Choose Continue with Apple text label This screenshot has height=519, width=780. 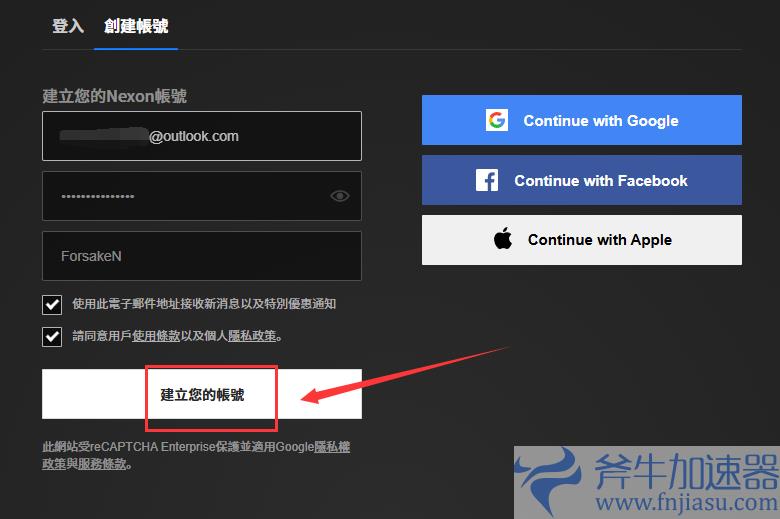click(600, 240)
